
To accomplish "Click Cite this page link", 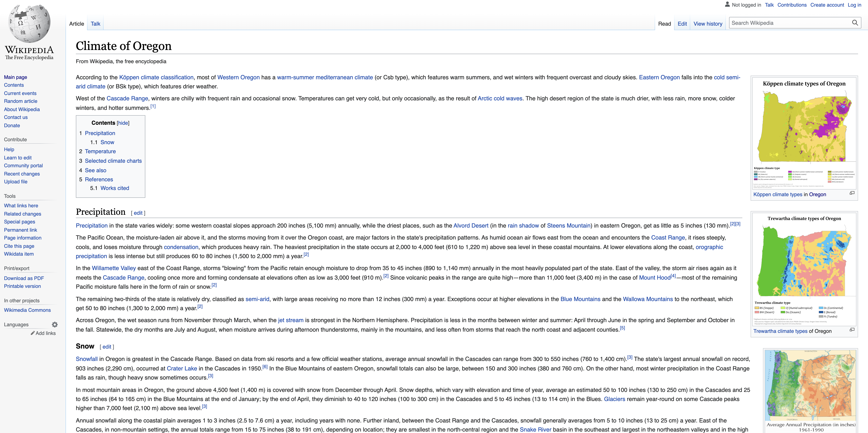I will tap(19, 246).
